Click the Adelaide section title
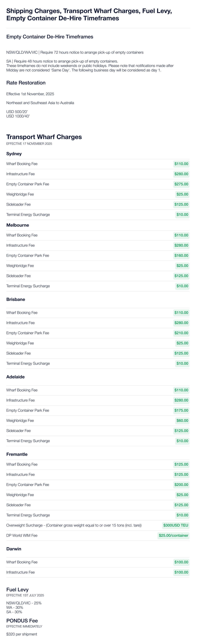Image resolution: width=200 pixels, height=644 pixels. 15,377
